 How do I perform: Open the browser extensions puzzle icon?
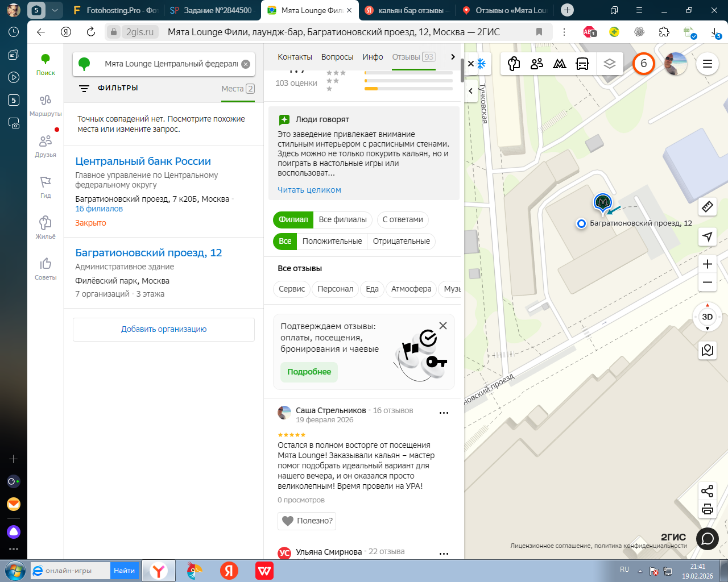[x=664, y=32]
